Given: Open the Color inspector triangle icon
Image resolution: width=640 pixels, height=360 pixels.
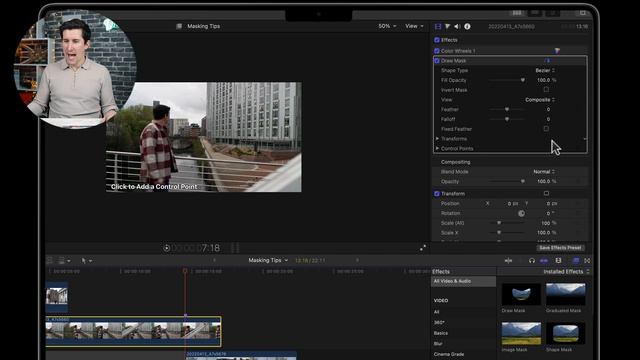Looking at the screenshot, I should point(447,27).
